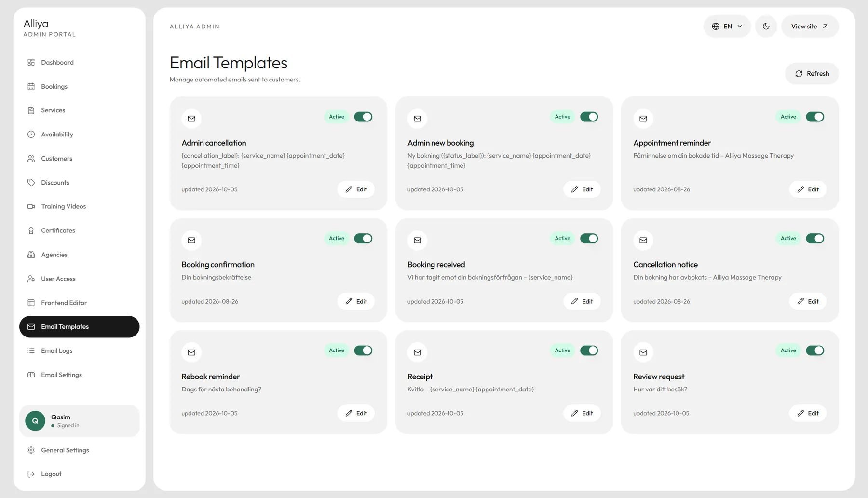Open Customers in the sidebar
Image resolution: width=868 pixels, height=498 pixels.
tap(79, 158)
